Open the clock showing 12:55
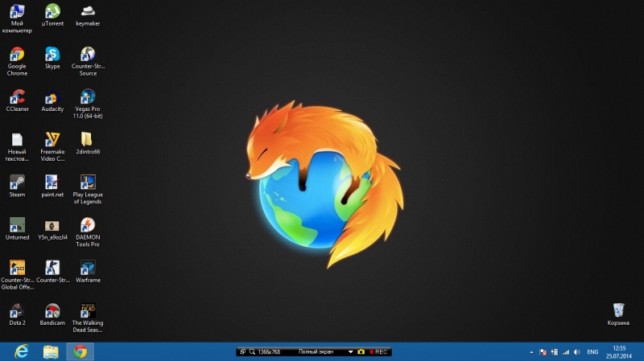Screen dimensions: 644x361 tap(619, 352)
